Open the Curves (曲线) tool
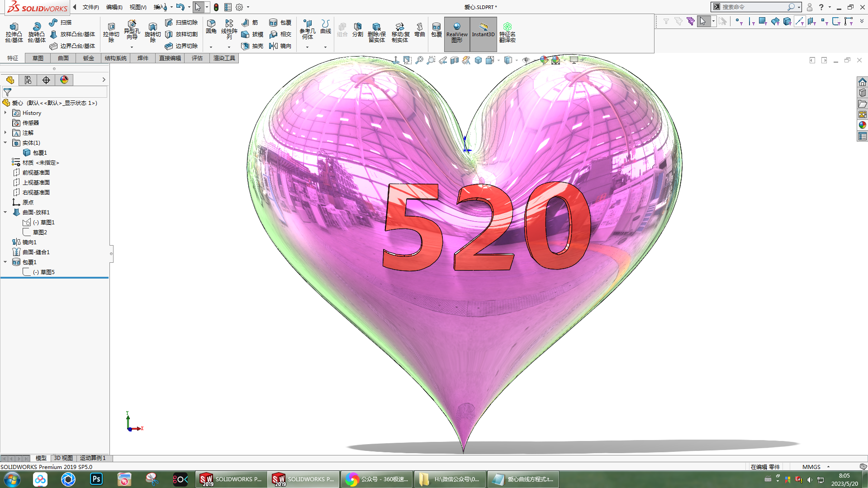The image size is (868, 488). point(326,27)
